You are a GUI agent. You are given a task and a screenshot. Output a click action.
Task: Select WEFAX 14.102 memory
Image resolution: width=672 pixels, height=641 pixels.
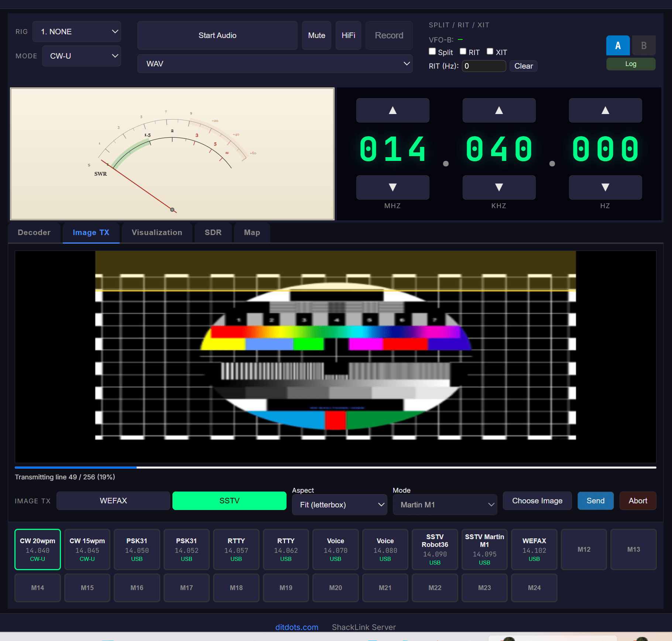pyautogui.click(x=534, y=549)
